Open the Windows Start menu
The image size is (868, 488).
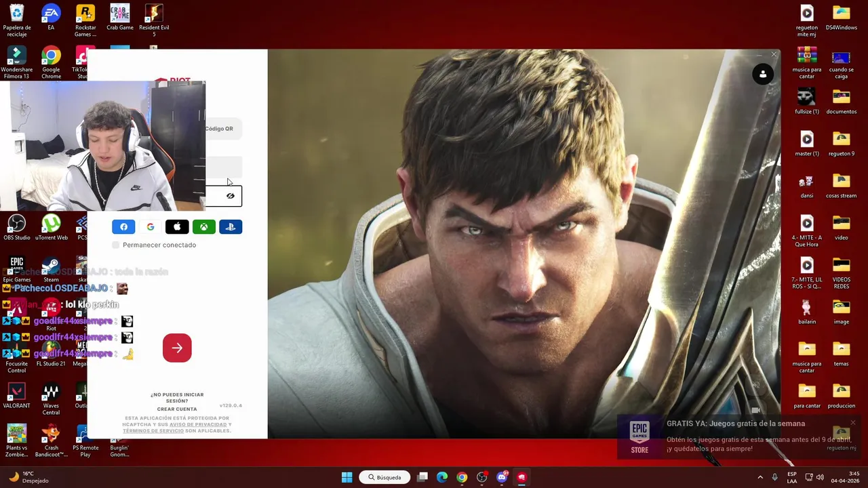click(x=347, y=477)
